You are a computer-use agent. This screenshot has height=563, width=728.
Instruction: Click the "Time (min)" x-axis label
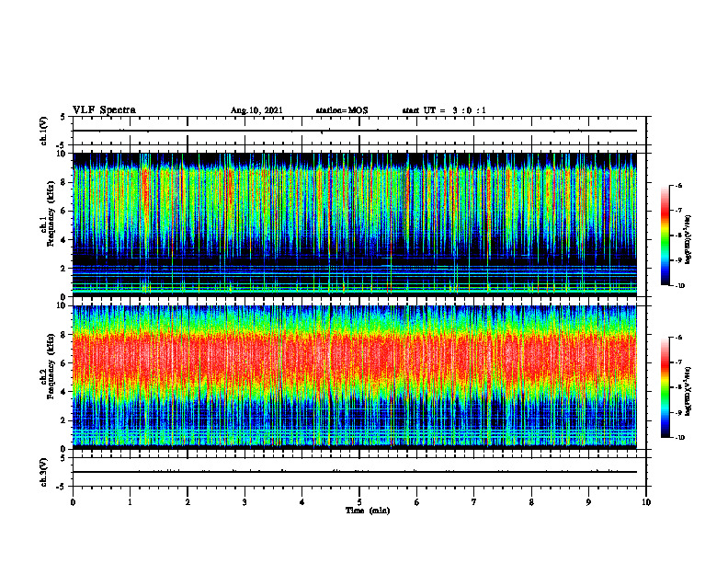pyautogui.click(x=368, y=511)
